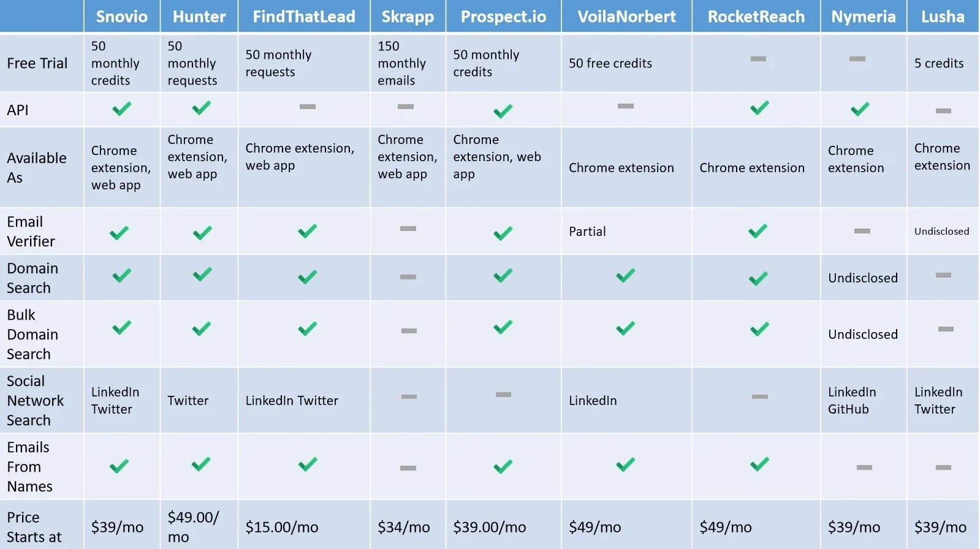Viewport: 980px width, 549px height.
Task: Click the Email Verifier checkmark for FindThatLead
Action: pyautogui.click(x=307, y=231)
